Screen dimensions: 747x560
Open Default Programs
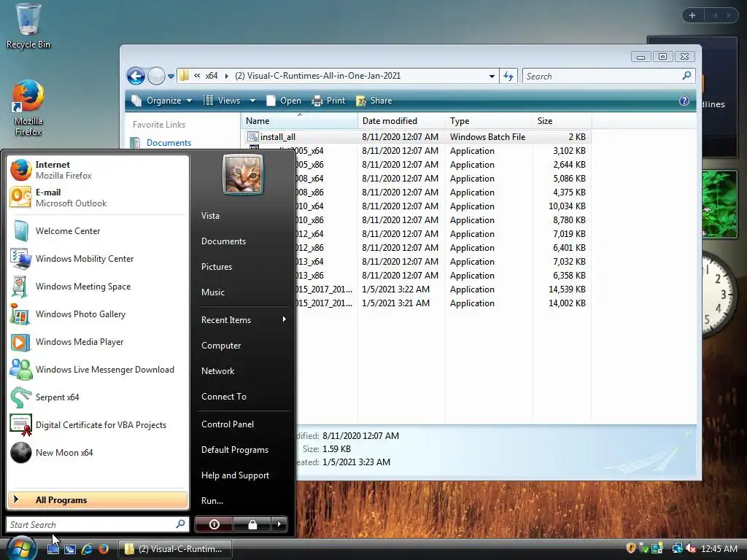coord(244,450)
